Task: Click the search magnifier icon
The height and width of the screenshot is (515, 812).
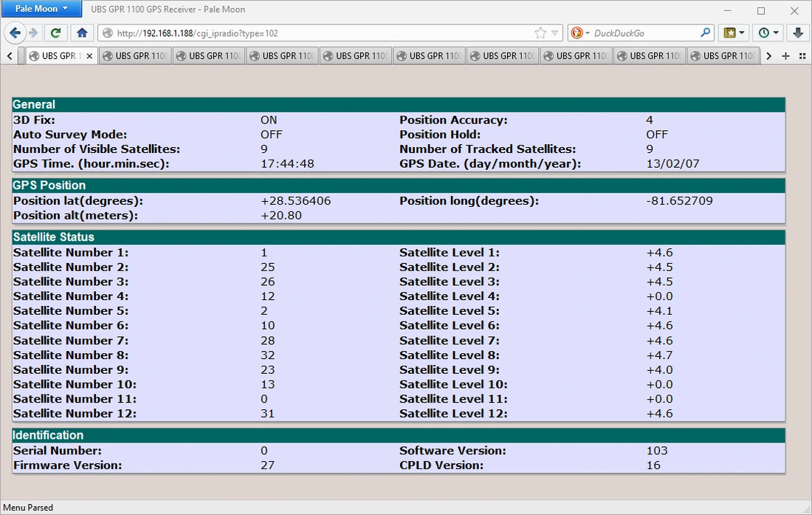Action: pyautogui.click(x=705, y=33)
